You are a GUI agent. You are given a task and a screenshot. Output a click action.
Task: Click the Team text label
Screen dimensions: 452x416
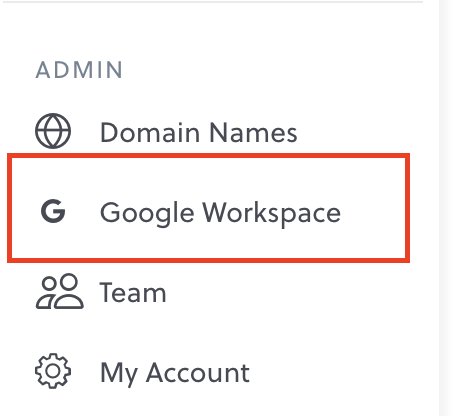click(133, 292)
